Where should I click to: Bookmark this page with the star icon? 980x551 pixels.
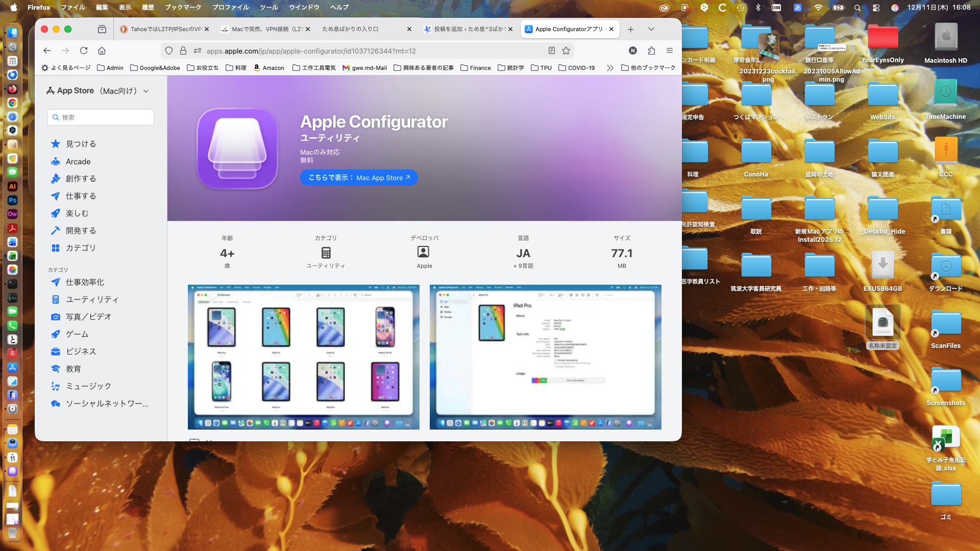coord(566,51)
